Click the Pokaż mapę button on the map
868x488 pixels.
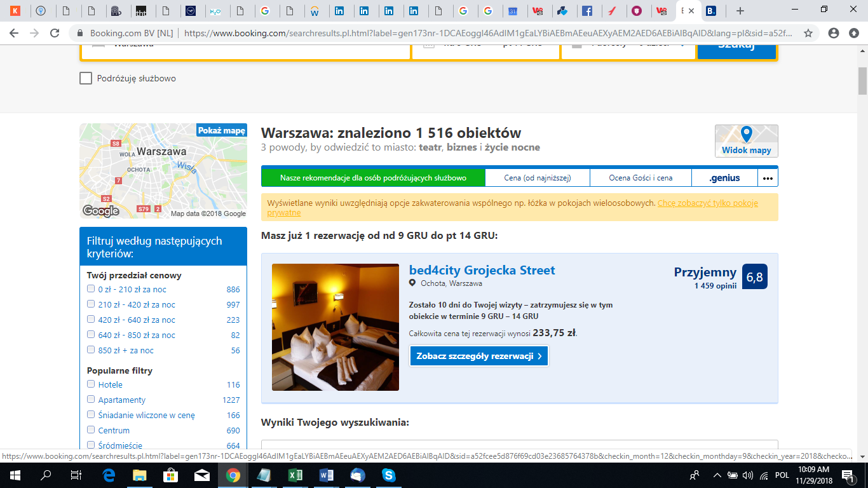point(222,131)
